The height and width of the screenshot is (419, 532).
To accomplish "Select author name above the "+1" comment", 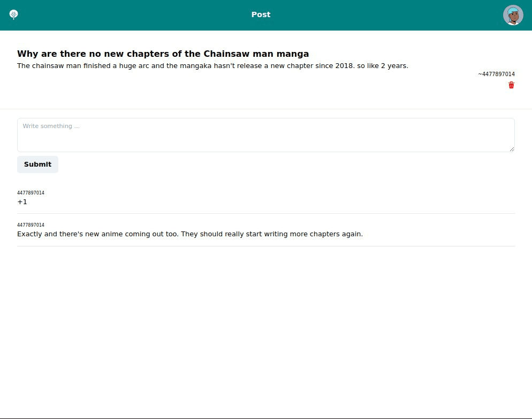I will [31, 192].
